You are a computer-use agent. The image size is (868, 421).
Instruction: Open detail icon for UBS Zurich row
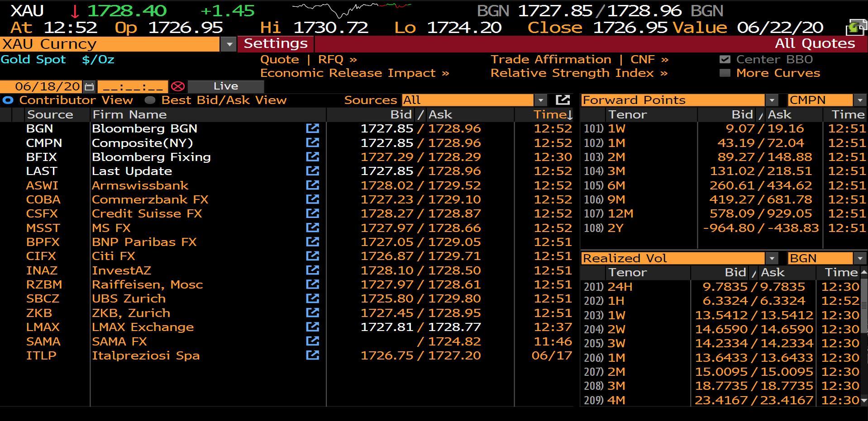tap(312, 298)
